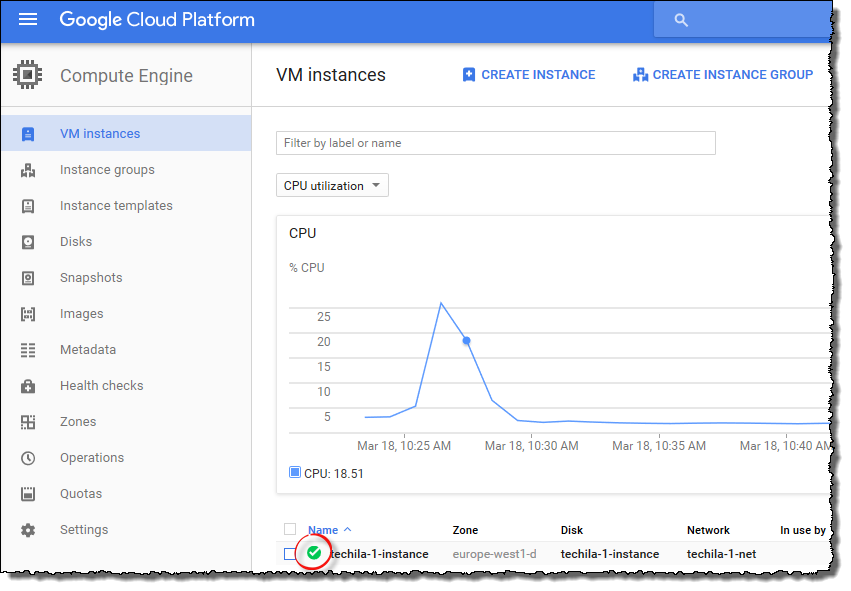Click the Operations clock icon
This screenshot has height=591, width=851.
click(x=28, y=458)
